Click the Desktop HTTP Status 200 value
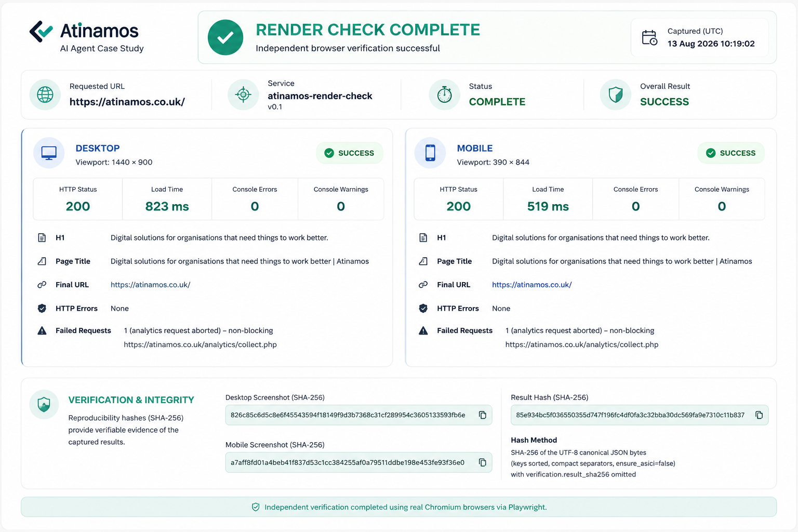 click(78, 206)
